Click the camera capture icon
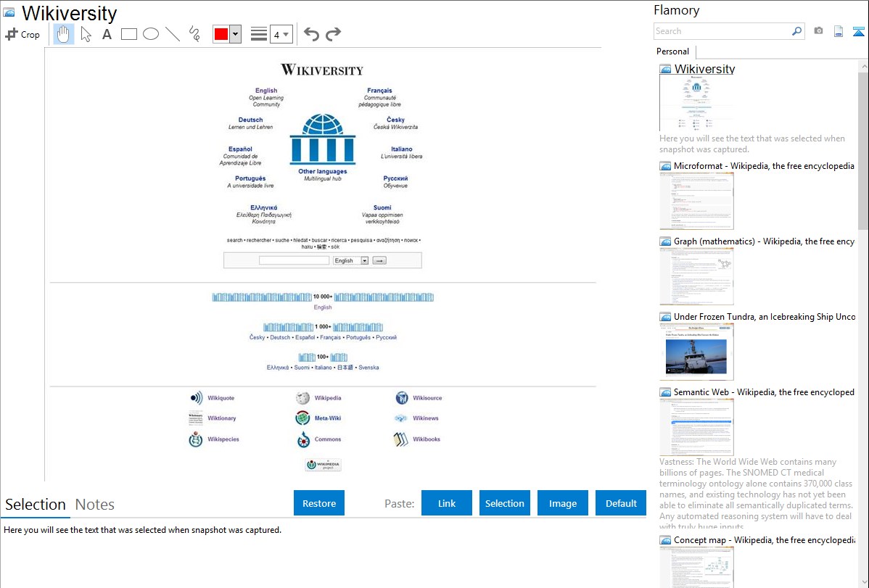 pos(818,31)
